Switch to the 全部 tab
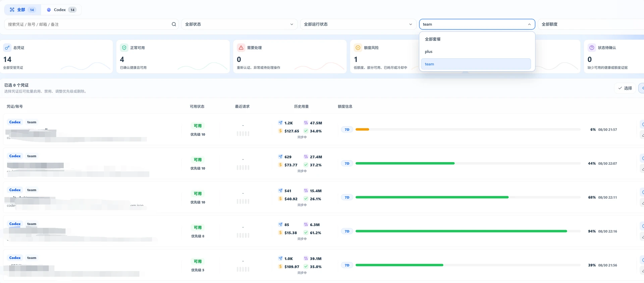 (22, 10)
